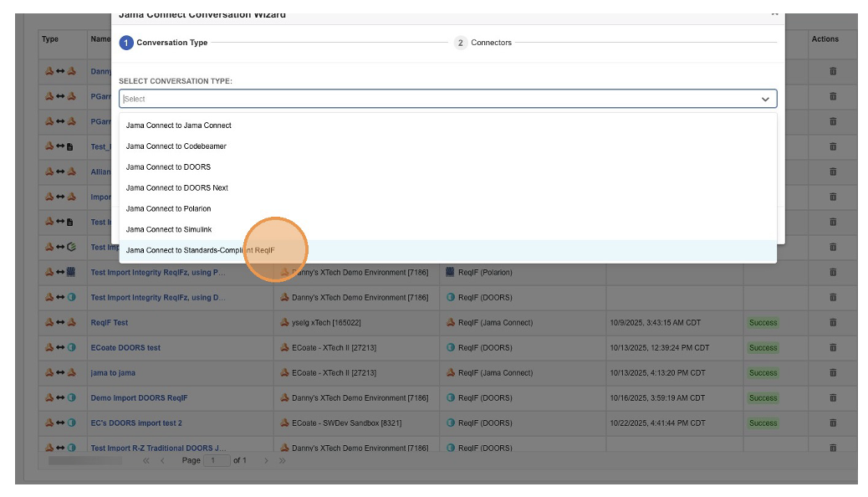
Task: Open the jama to jama link
Action: 113,373
